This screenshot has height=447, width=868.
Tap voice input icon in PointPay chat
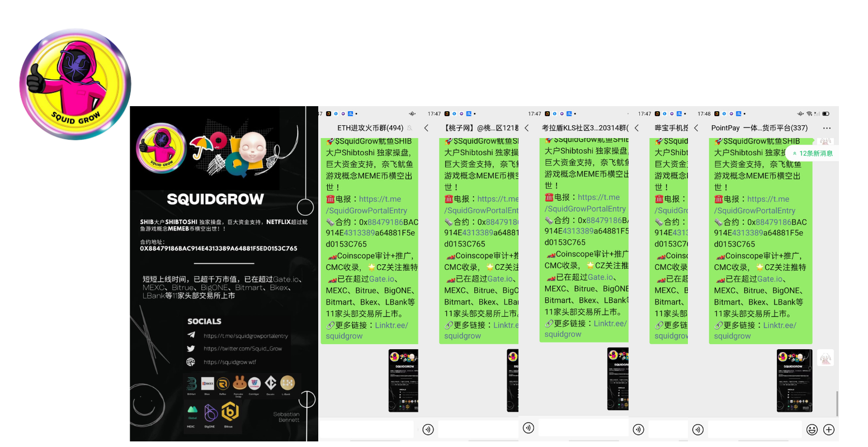(698, 430)
